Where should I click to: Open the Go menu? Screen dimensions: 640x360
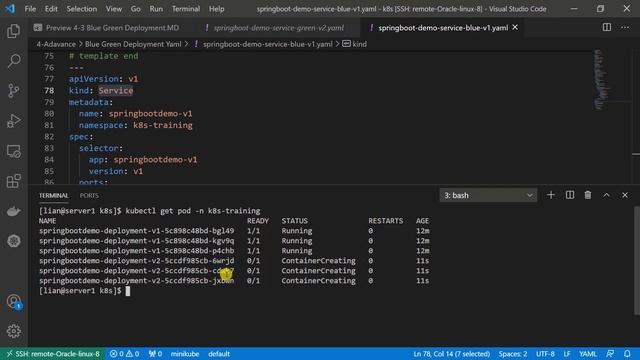(136, 9)
